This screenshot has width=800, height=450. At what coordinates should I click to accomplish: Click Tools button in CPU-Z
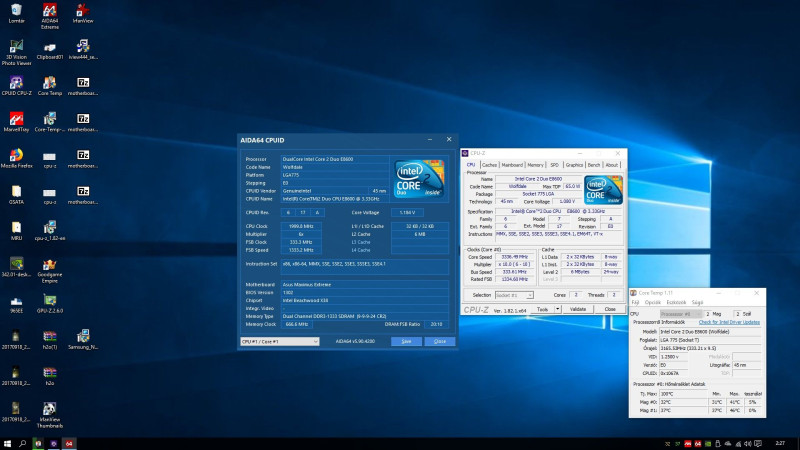click(542, 309)
